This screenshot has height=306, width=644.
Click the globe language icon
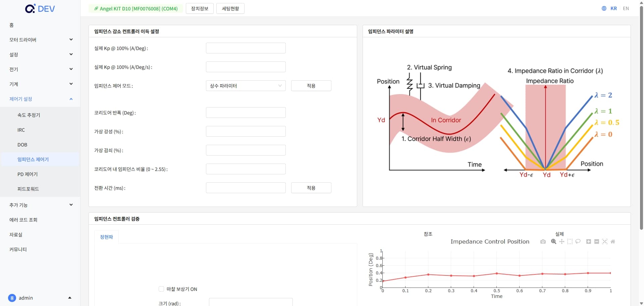604,8
